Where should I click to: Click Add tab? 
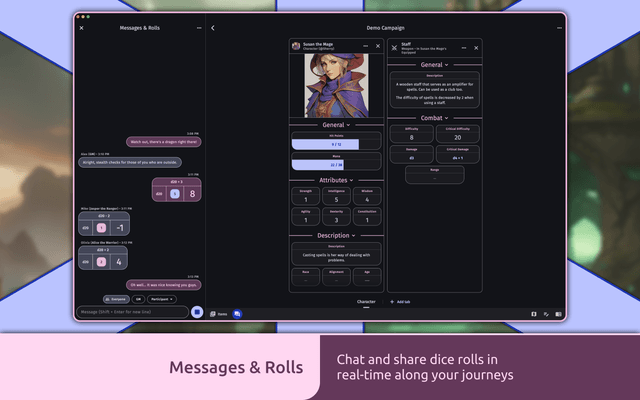[x=398, y=301]
